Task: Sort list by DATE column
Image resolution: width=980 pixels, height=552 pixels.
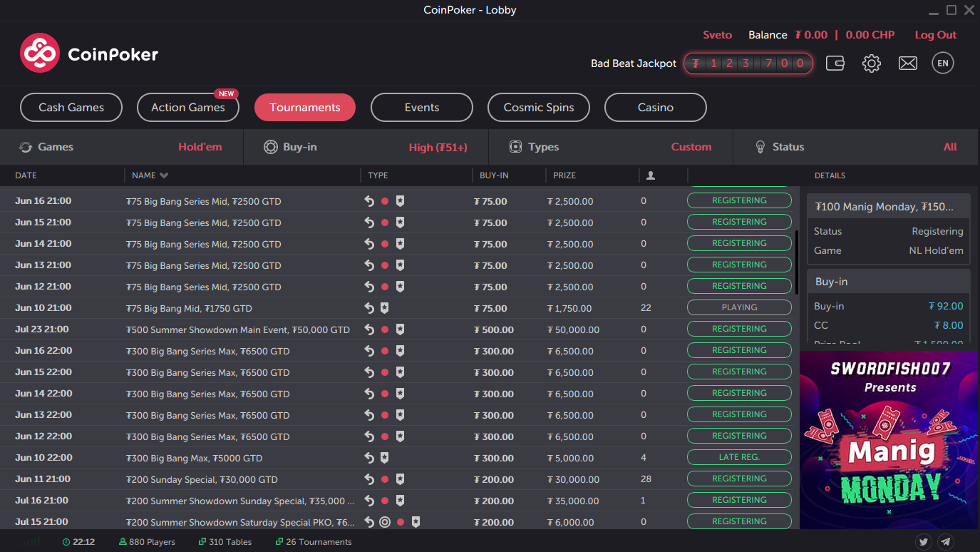Action: [26, 175]
